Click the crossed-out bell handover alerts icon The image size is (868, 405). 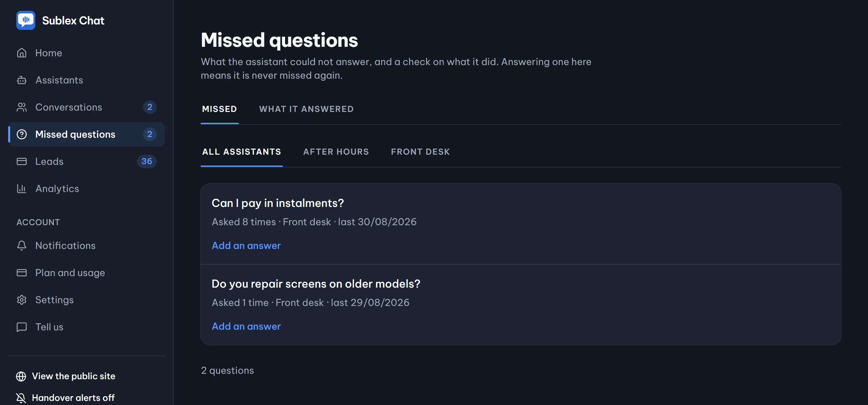tap(21, 398)
